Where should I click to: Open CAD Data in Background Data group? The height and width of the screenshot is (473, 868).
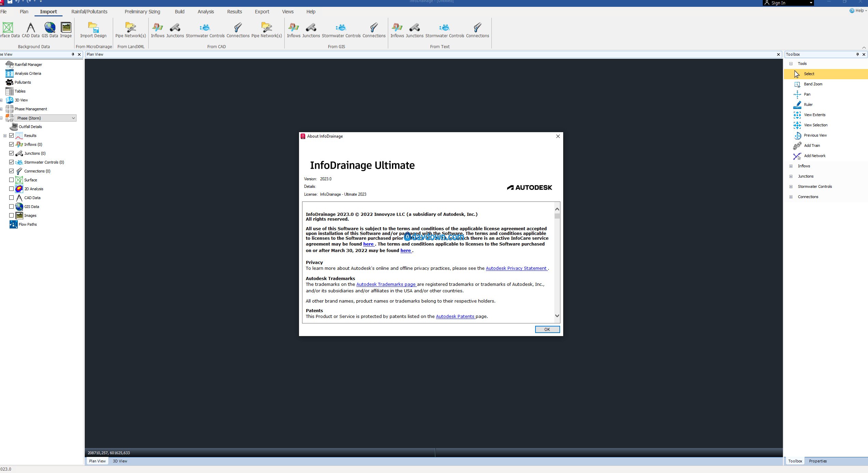31,30
